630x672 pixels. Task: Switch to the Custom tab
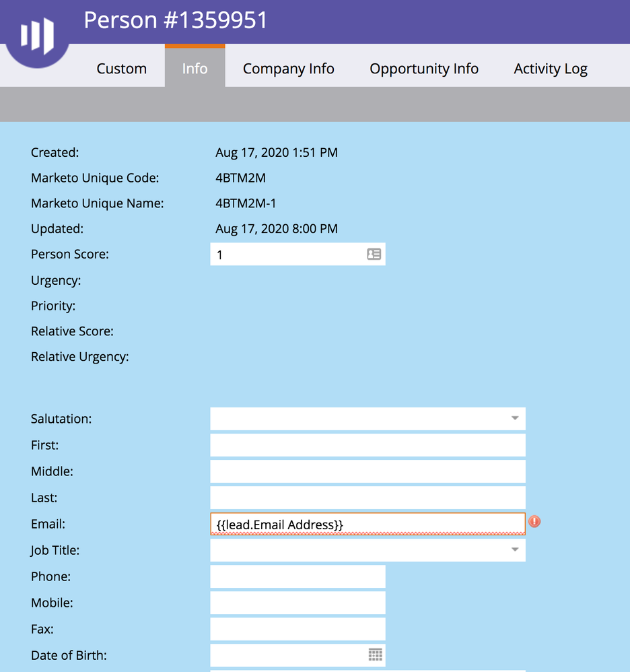(x=122, y=69)
